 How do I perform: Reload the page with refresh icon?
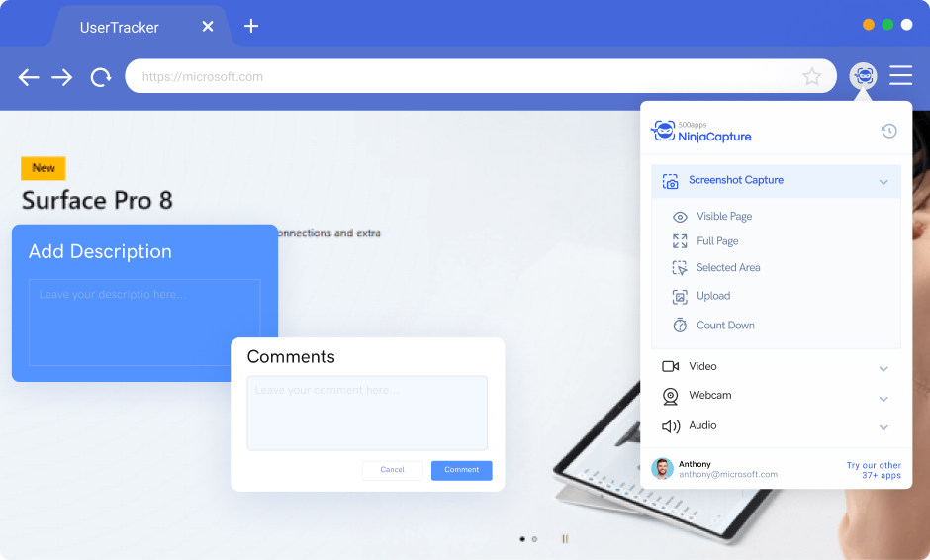coord(100,77)
